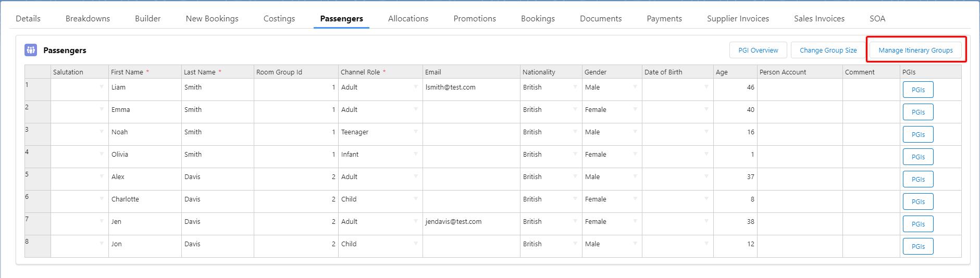Screen dimensions: 980x278
Task: Click first name cell 'Charlotte'
Action: (145, 201)
